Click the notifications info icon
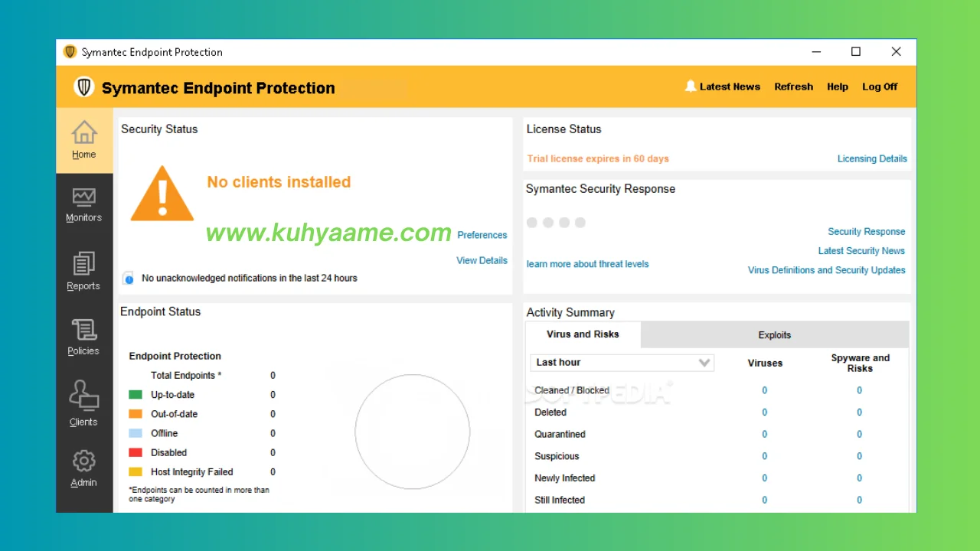The height and width of the screenshot is (551, 980). coord(129,279)
